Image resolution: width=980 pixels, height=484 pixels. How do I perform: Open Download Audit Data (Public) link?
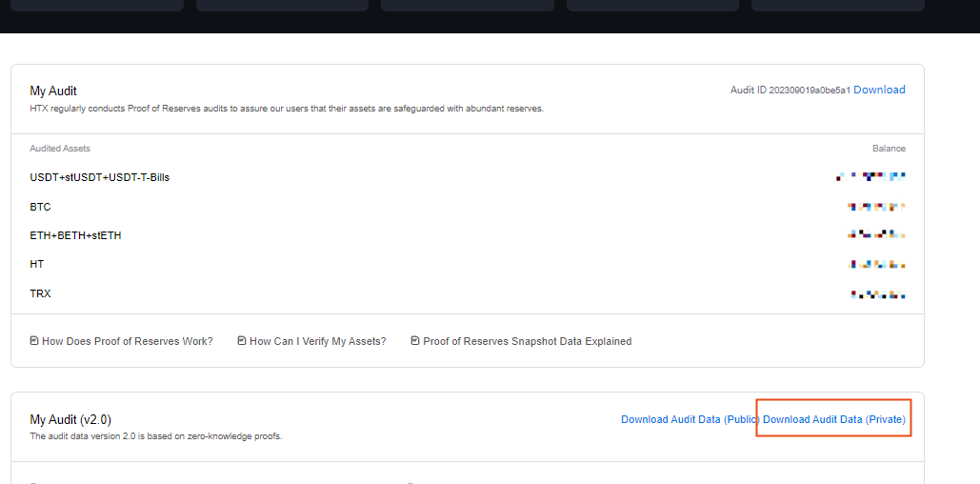[690, 419]
